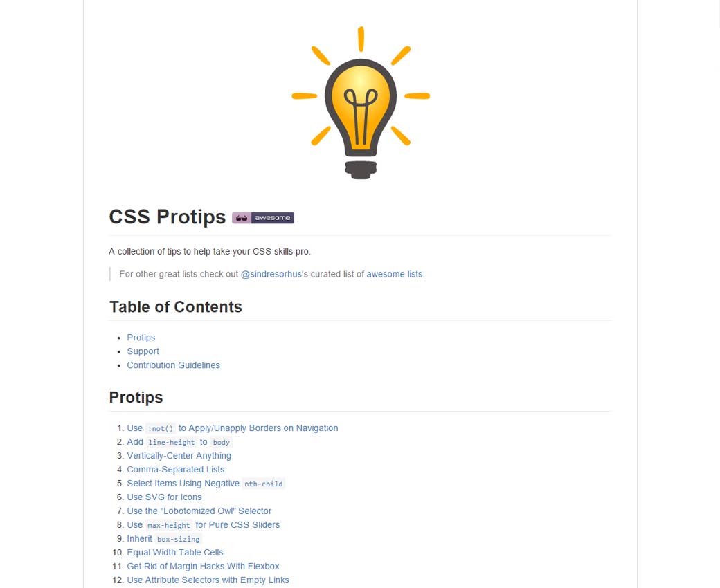Open tip on :not() for navigation borders
Image resolution: width=720 pixels, height=588 pixels.
[232, 428]
